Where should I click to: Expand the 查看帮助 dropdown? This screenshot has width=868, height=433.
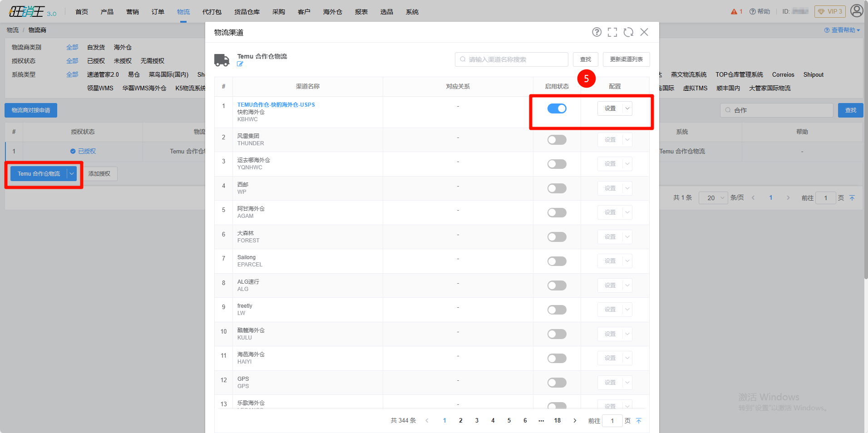[842, 30]
